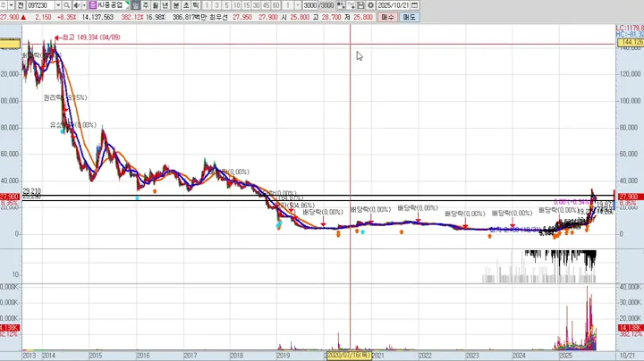Image resolution: width=644 pixels, height=361 pixels.
Task: Click the 29,210 horizontal line label
Action: [31, 191]
